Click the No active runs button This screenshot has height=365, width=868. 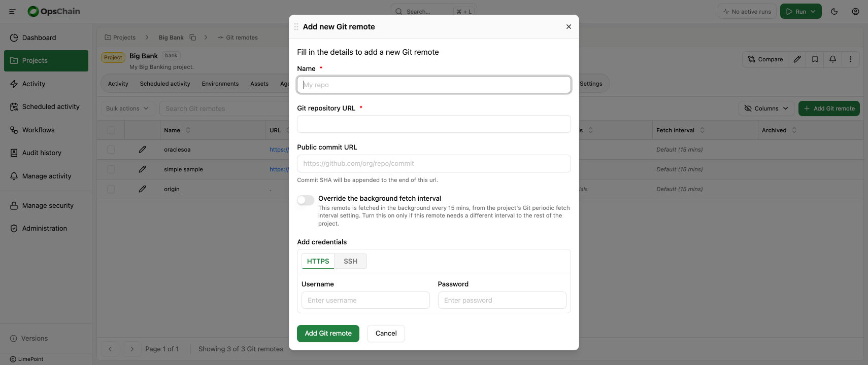coord(747,11)
